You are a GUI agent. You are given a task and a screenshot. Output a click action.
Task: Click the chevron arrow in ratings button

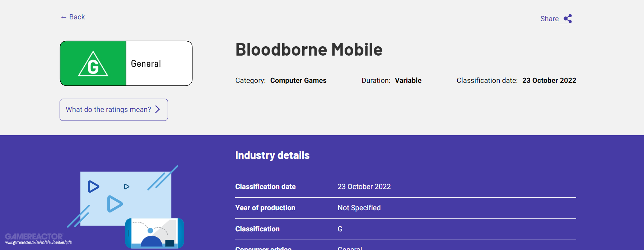point(157,109)
